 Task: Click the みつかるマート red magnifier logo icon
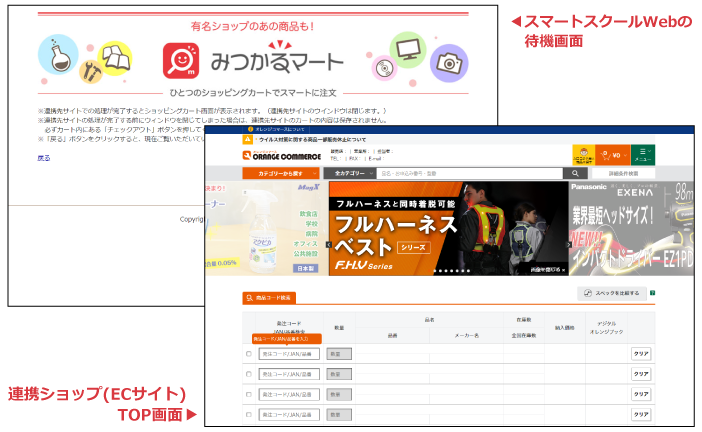tap(181, 60)
